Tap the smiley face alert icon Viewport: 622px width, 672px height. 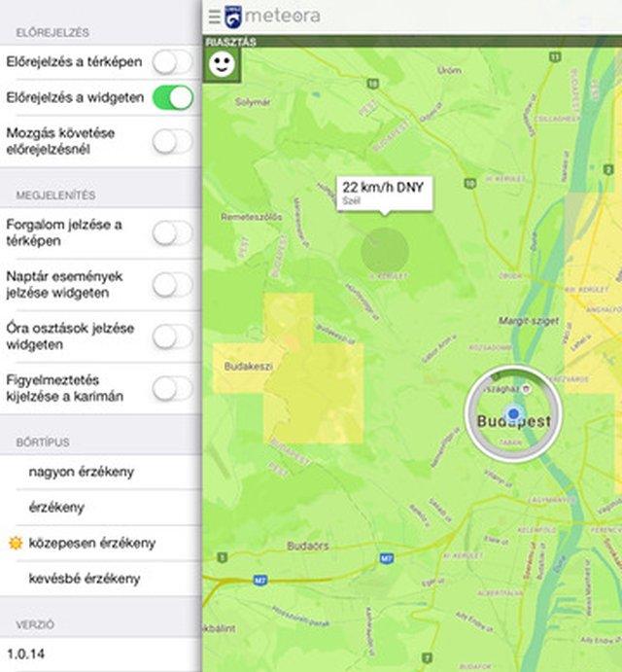click(222, 64)
